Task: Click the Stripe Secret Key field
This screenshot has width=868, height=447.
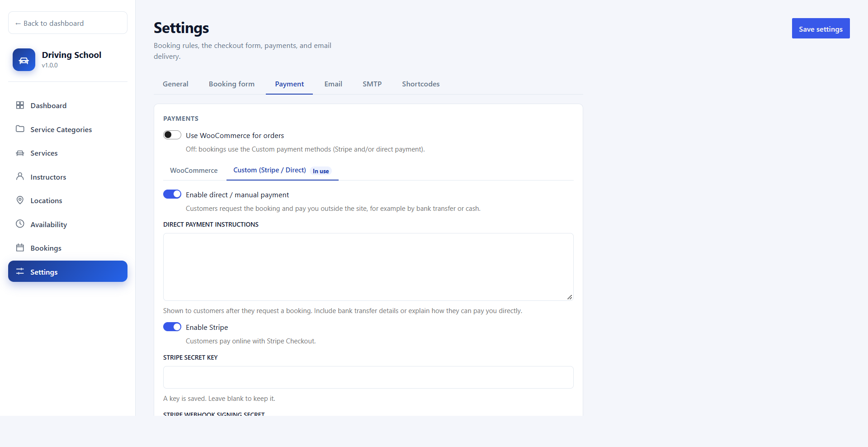Action: tap(368, 377)
